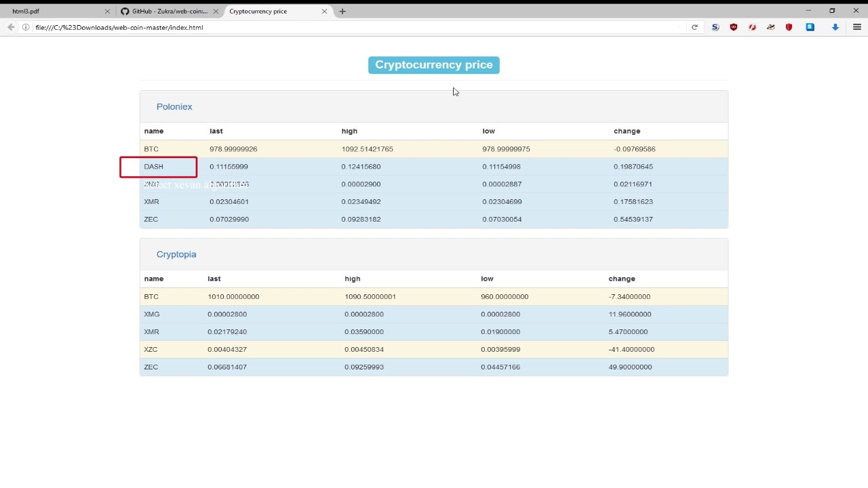Click Poloniex ZEC high value 0.09283182
Viewport: 868px width, 488px height.
(x=361, y=220)
